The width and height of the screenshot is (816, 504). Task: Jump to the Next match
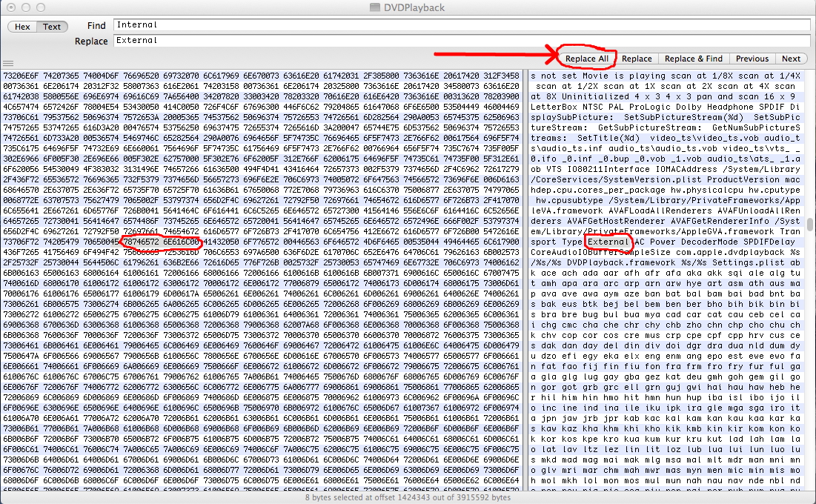click(x=791, y=59)
